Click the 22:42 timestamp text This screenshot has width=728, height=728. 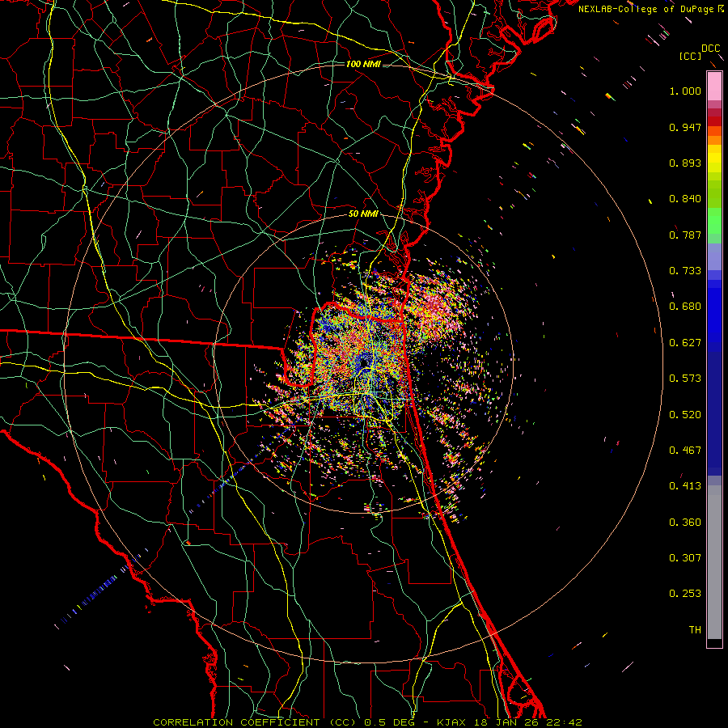[564, 722]
